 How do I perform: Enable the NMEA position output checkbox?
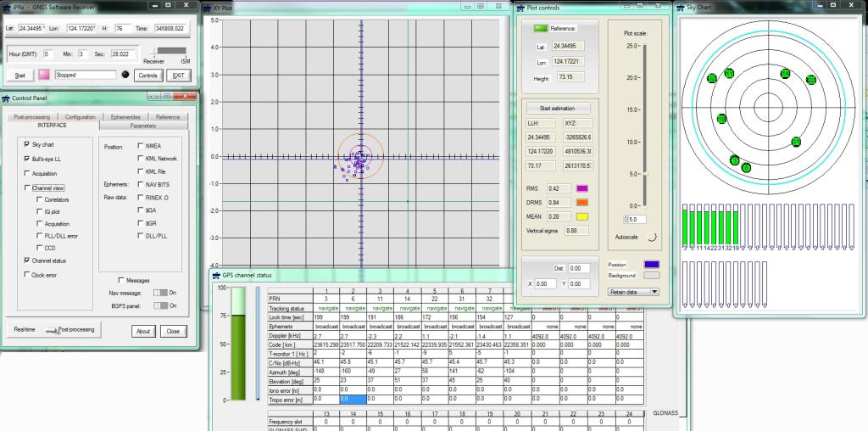click(140, 146)
